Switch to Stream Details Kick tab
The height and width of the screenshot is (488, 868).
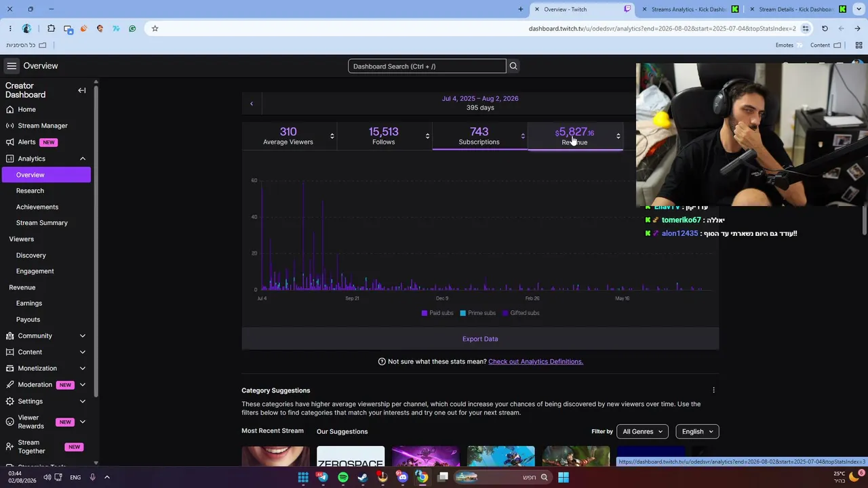pyautogui.click(x=797, y=9)
